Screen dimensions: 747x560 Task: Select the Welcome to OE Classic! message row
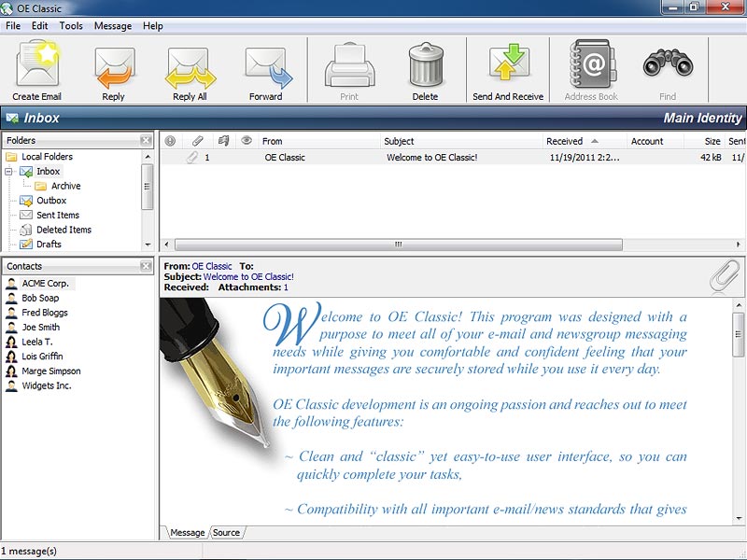pyautogui.click(x=453, y=157)
